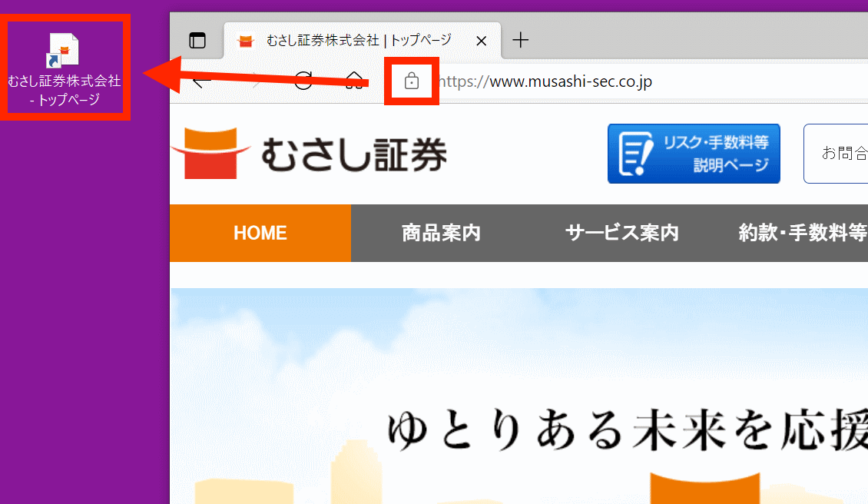The width and height of the screenshot is (868, 504).
Task: Open the 商品案内 navigation menu
Action: click(441, 233)
